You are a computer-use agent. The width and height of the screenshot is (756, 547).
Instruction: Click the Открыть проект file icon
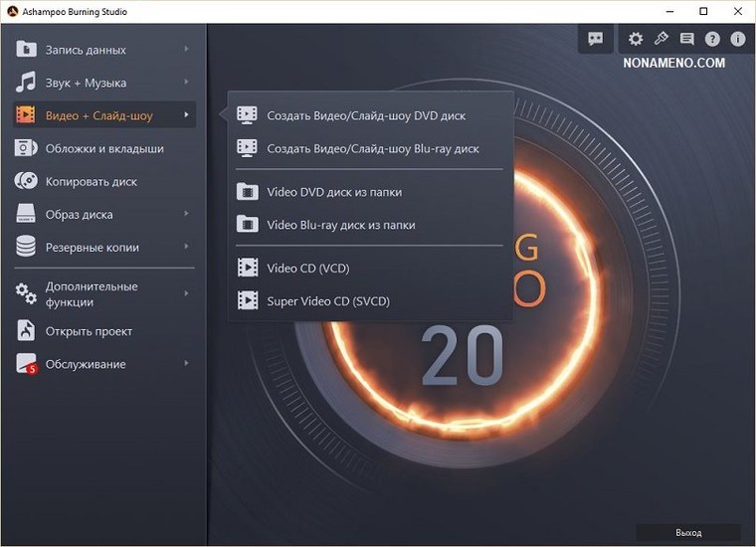pos(27,331)
